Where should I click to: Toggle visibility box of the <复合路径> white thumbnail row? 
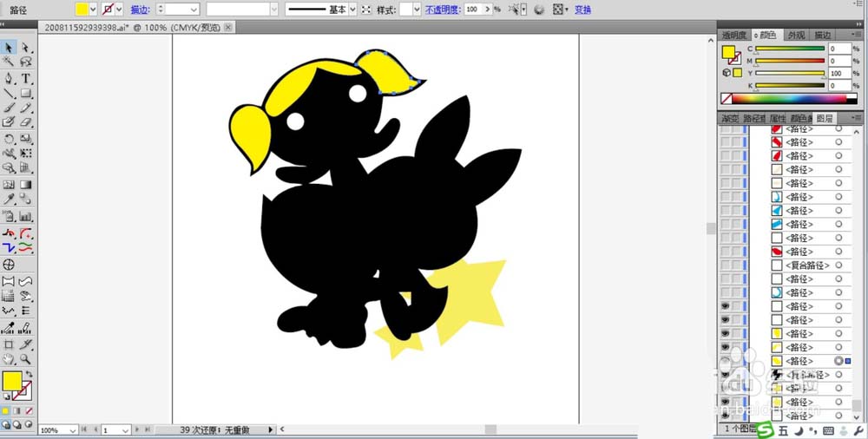[x=725, y=265]
